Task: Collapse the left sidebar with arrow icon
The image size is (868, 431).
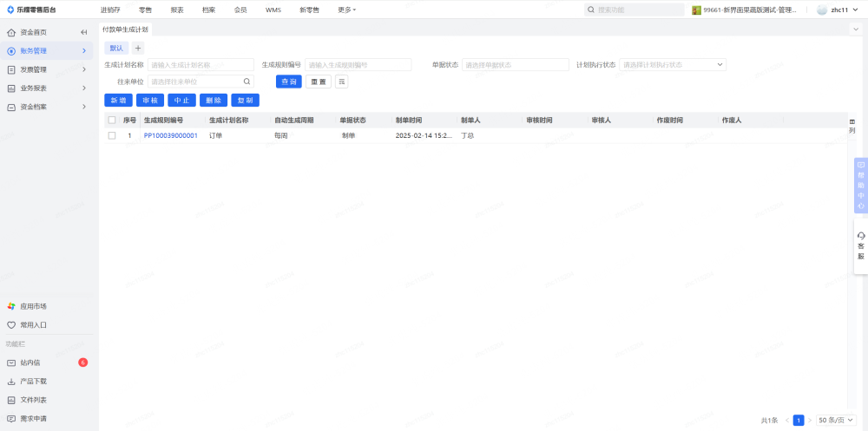Action: click(x=84, y=32)
